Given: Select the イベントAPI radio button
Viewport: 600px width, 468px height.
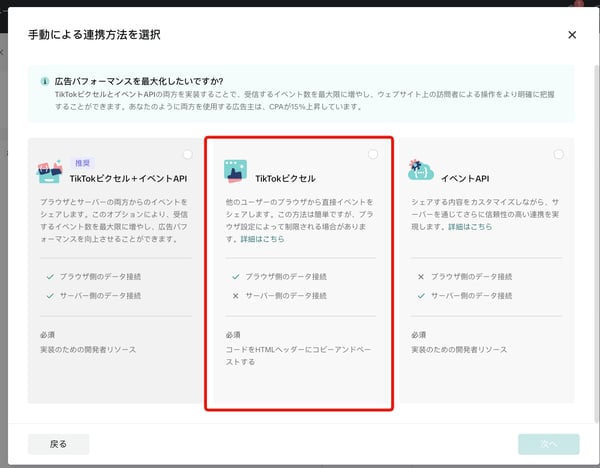Looking at the screenshot, I should click(x=558, y=154).
